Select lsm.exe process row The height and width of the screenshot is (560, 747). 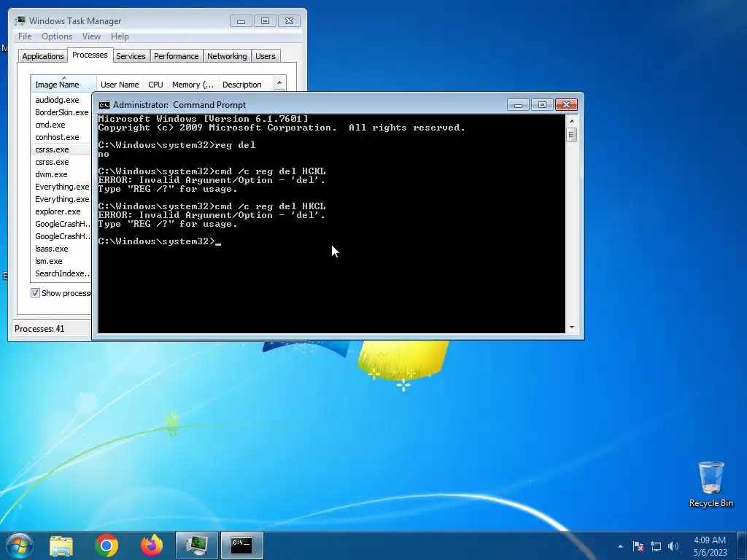(x=61, y=261)
